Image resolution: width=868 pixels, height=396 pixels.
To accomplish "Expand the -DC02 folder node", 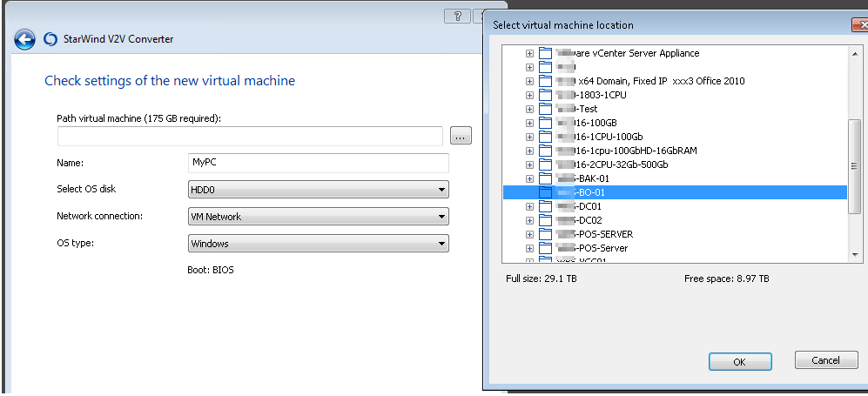I will click(530, 220).
